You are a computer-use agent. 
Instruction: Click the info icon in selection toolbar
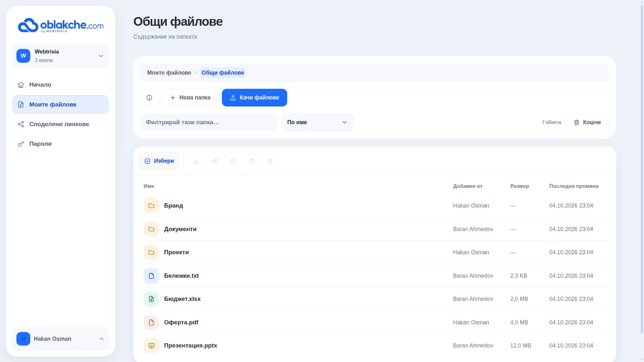click(233, 161)
